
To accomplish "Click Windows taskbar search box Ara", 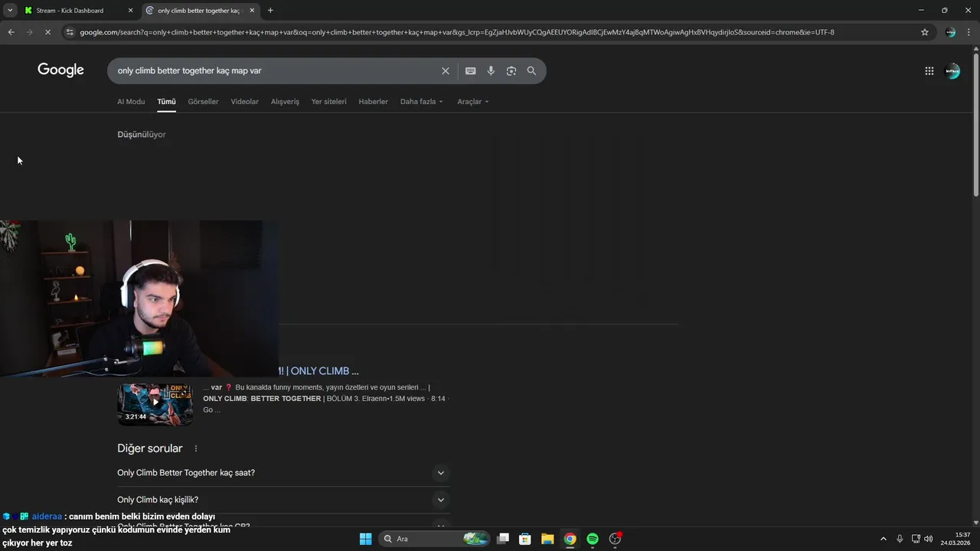I will tap(435, 539).
